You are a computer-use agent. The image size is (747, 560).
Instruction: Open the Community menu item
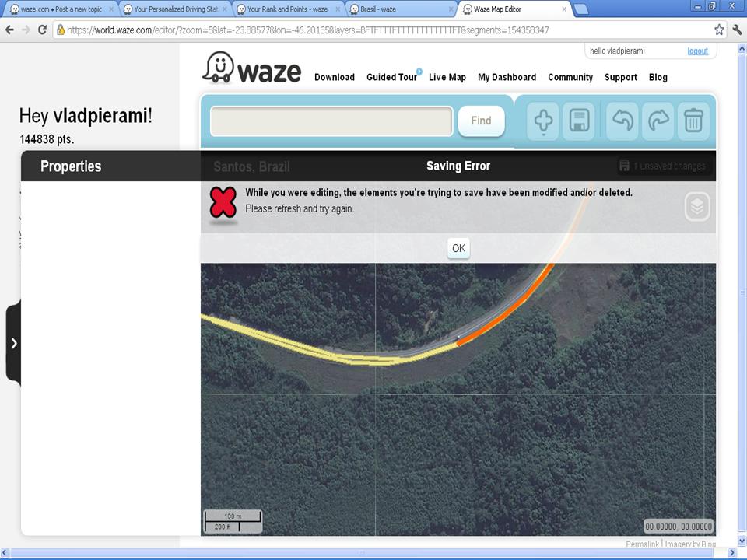tap(570, 77)
